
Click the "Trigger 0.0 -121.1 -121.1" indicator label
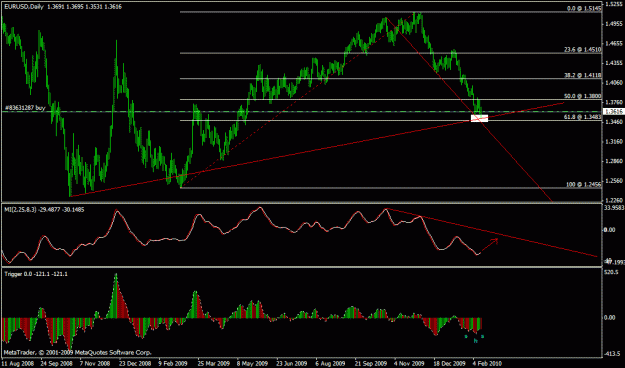(36, 274)
